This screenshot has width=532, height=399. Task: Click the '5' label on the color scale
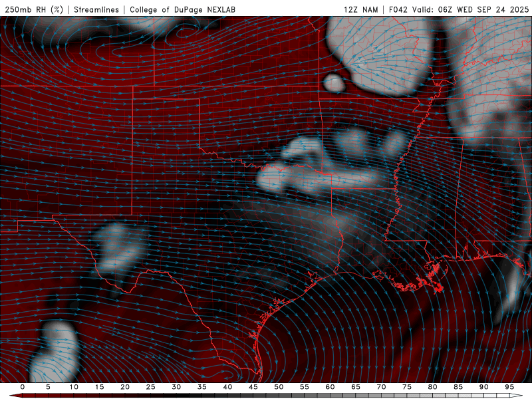tap(48, 387)
